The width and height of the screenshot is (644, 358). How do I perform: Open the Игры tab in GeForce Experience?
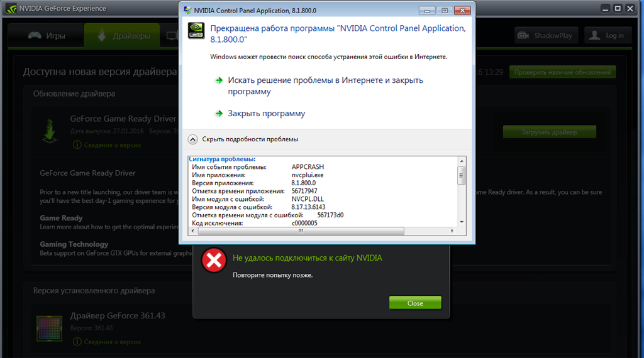pos(47,36)
